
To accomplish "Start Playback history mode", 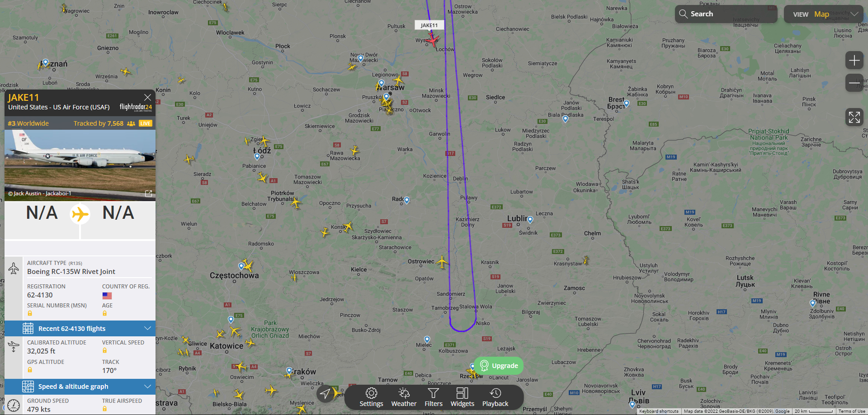I will pyautogui.click(x=495, y=397).
